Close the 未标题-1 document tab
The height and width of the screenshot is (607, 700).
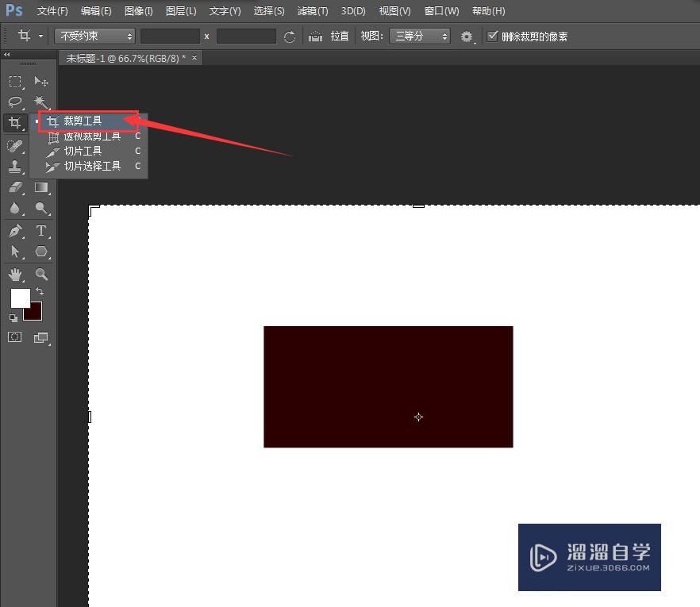click(x=194, y=58)
